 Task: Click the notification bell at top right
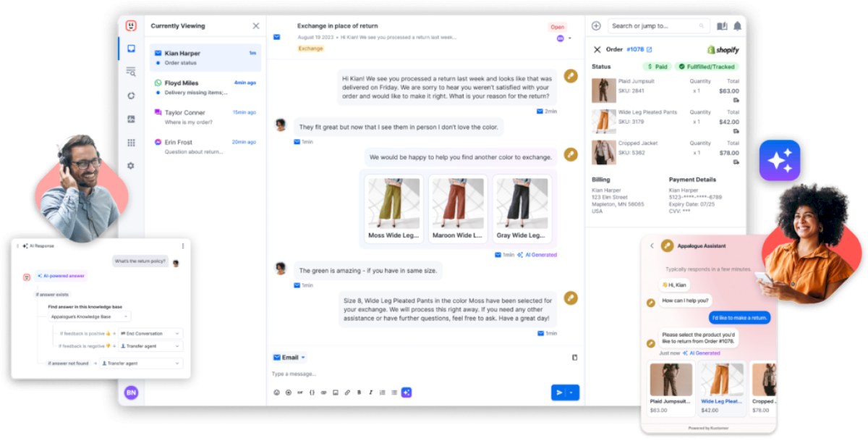[x=738, y=25]
